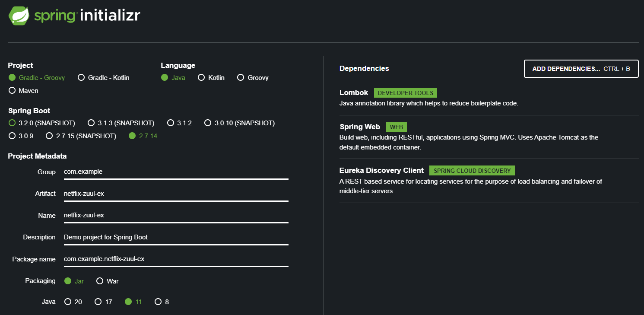644x315 pixels.
Task: Choose Spring Boot version 3.0.9
Action: 21,136
